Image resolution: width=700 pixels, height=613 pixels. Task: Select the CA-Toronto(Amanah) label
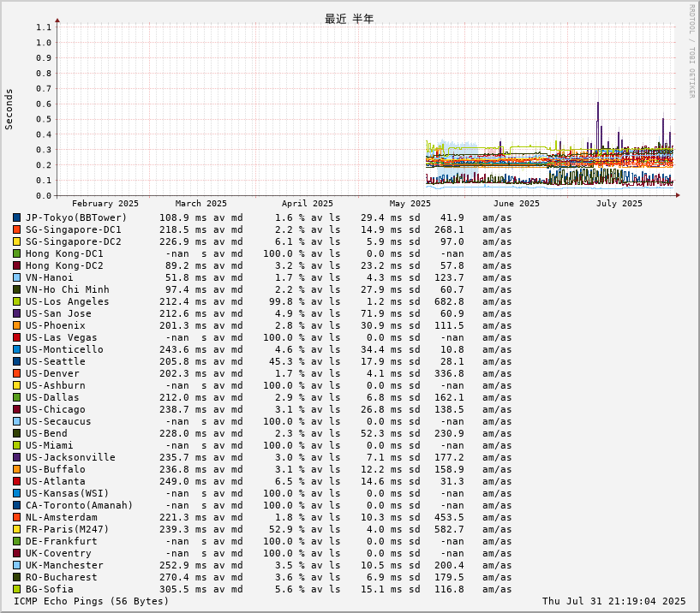click(x=79, y=505)
